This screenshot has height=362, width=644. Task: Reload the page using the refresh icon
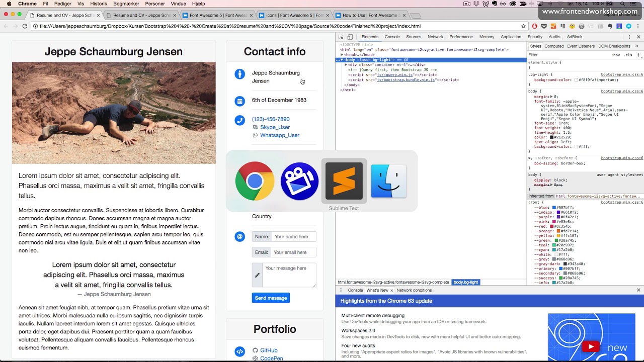coord(25,26)
